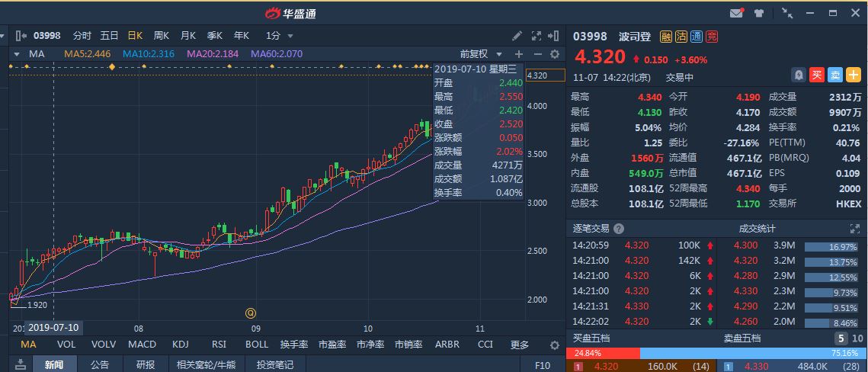Toggle the BOLL indicator
The width and height of the screenshot is (868, 372).
(257, 345)
